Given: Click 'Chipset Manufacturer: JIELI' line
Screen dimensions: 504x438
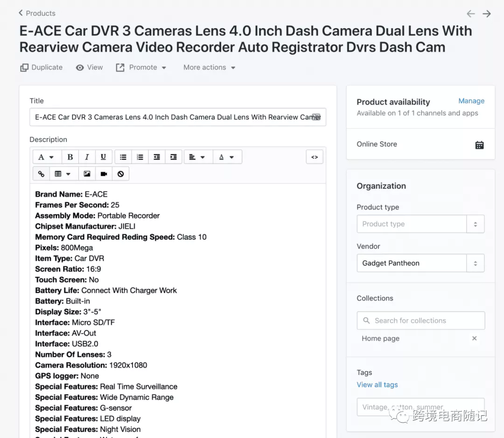Looking at the screenshot, I should [x=85, y=226].
